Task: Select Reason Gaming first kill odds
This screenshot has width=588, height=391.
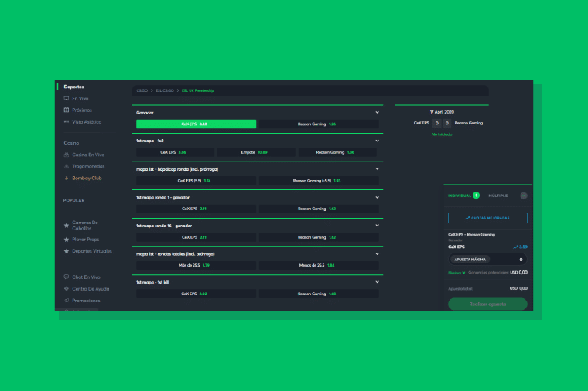Action: click(319, 294)
